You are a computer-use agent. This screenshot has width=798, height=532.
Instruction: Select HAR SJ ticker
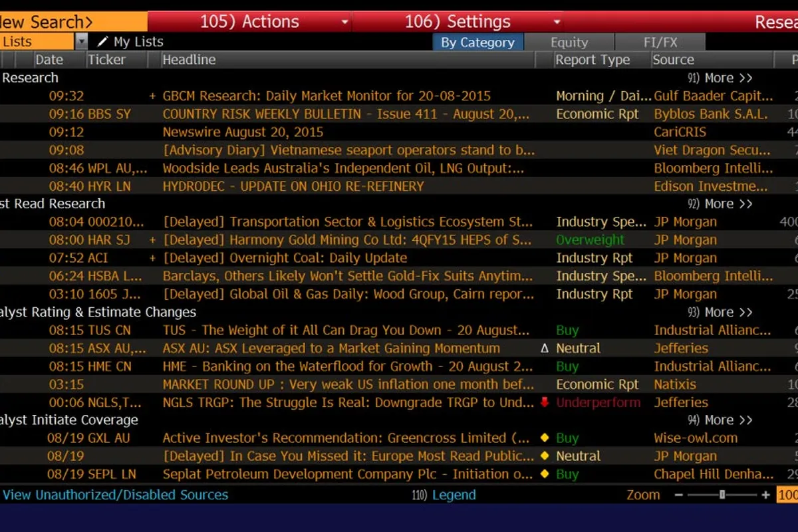click(x=109, y=240)
